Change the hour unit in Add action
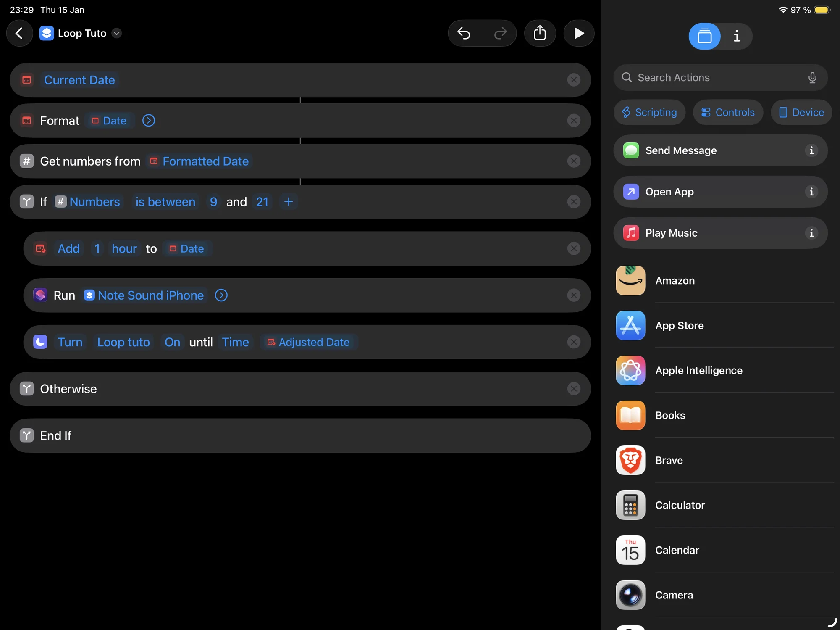This screenshot has height=630, width=840. click(x=124, y=248)
